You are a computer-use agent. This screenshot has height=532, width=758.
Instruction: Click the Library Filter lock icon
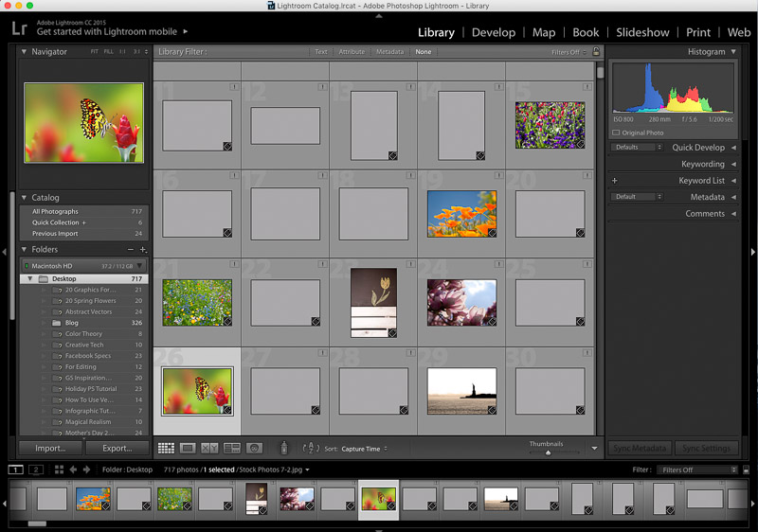(x=596, y=51)
